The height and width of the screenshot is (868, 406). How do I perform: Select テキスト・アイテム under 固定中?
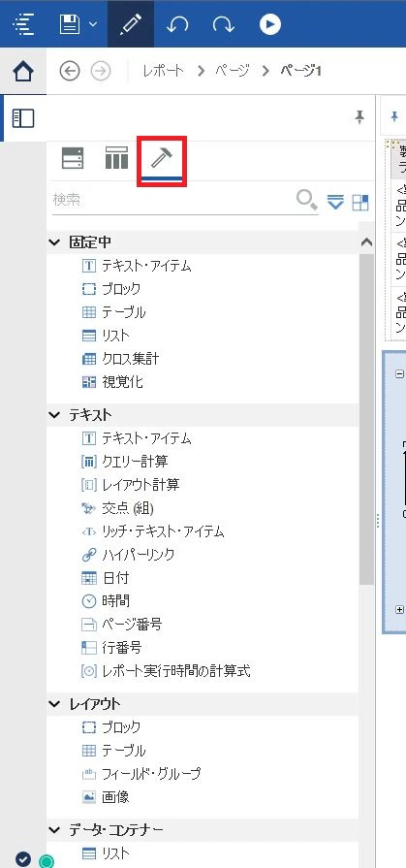[137, 267]
